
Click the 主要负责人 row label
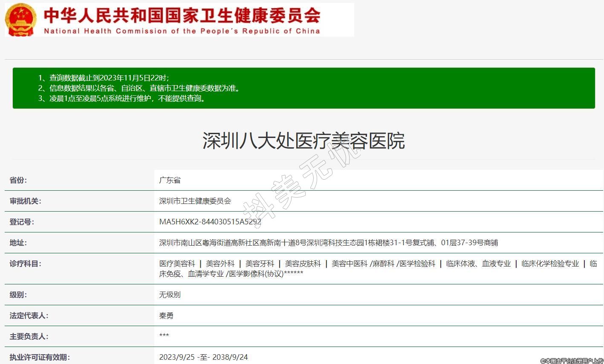29,336
